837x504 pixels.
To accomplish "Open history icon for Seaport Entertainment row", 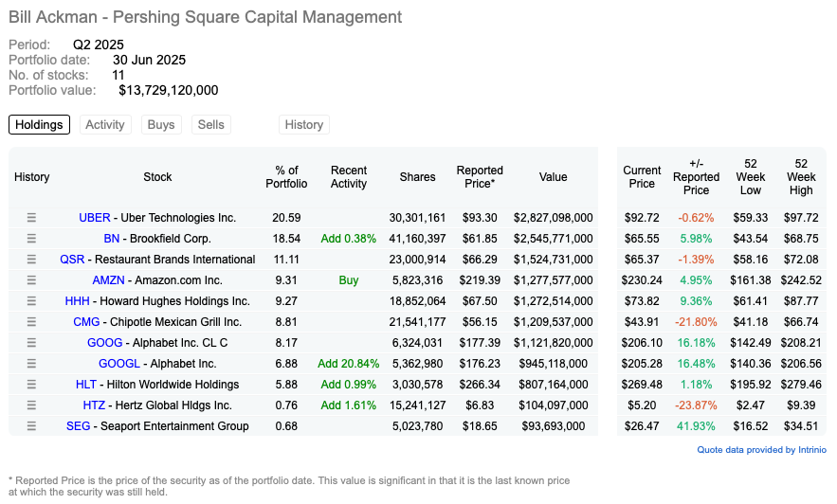I will pyautogui.click(x=31, y=425).
